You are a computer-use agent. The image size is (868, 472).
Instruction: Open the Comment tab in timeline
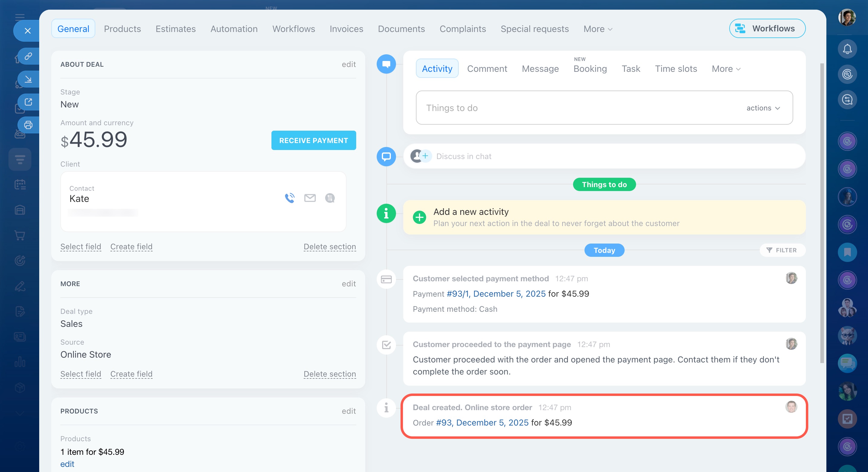click(486, 69)
